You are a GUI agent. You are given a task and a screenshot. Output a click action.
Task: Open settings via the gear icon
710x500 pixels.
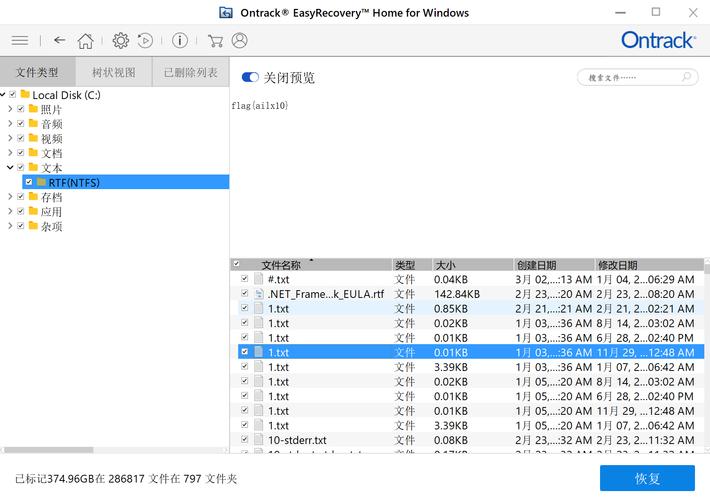tap(120, 41)
